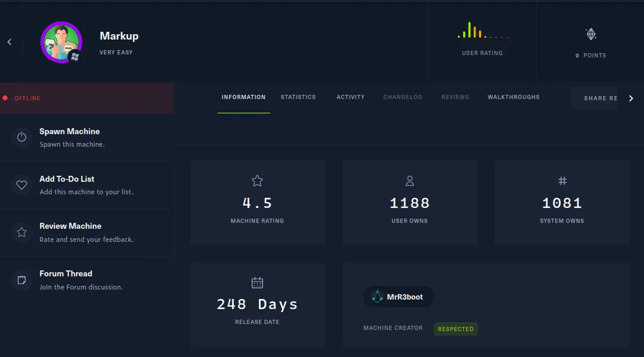Open the Forum Thread discussion icon
The image size is (644, 357).
coord(21,279)
